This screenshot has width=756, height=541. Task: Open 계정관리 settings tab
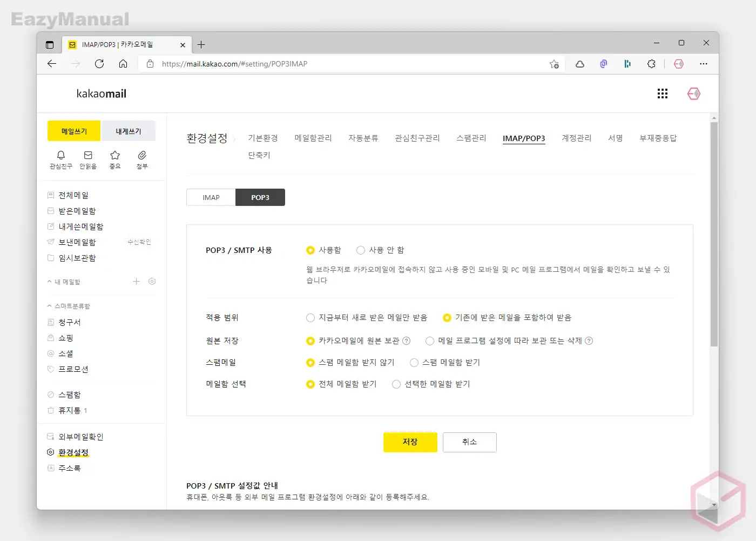pyautogui.click(x=577, y=138)
